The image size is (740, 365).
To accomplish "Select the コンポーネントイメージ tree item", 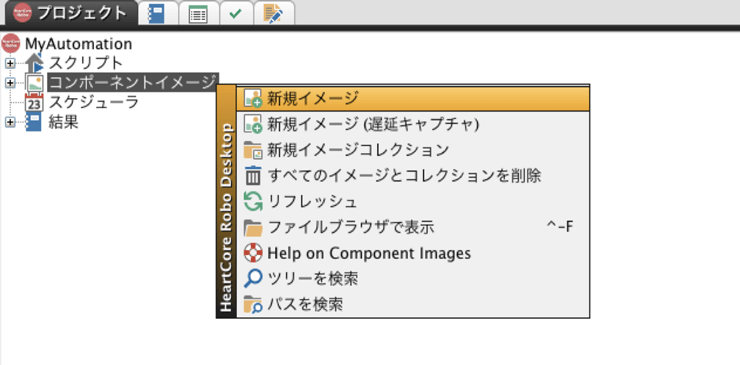I will [133, 83].
